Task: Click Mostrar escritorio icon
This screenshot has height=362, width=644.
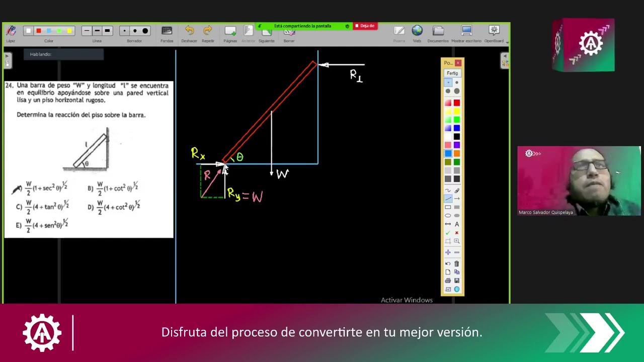Action: [x=466, y=31]
